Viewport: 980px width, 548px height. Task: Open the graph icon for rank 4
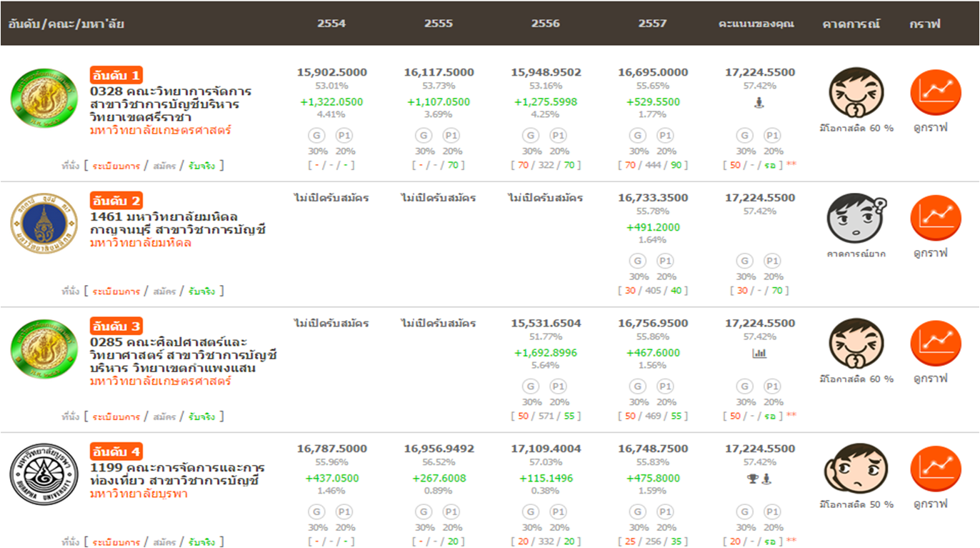point(936,469)
